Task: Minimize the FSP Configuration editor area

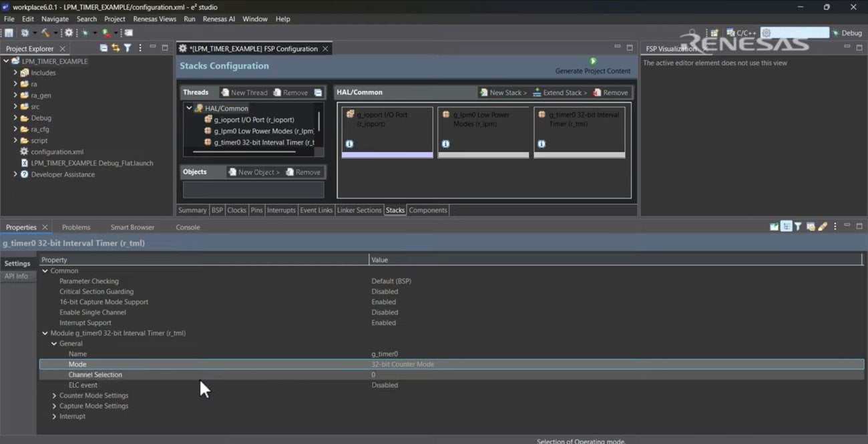Action: click(617, 47)
